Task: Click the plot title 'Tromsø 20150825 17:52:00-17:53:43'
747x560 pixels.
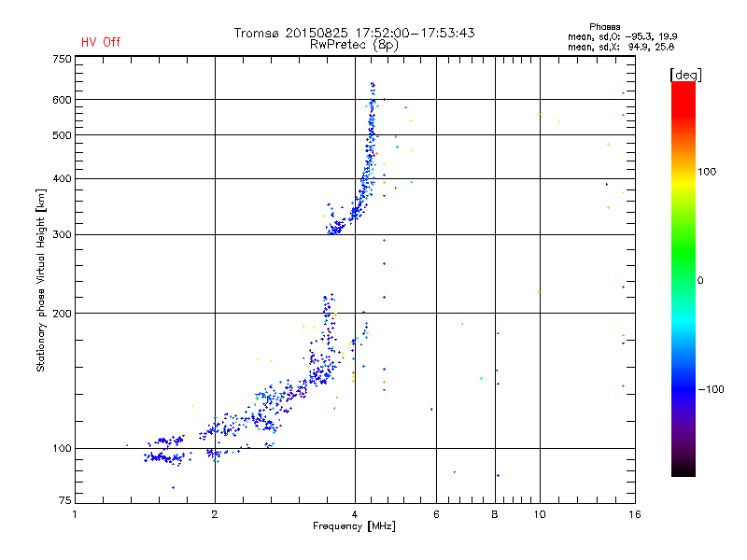Action: tap(355, 33)
